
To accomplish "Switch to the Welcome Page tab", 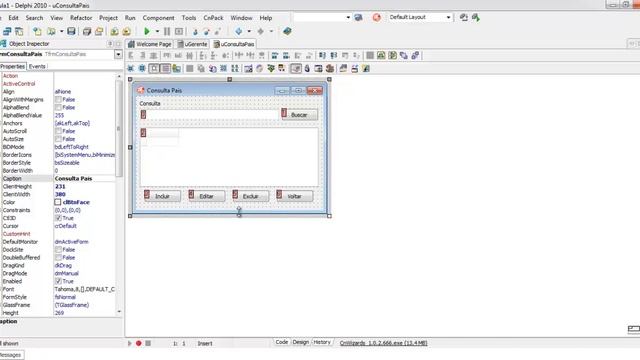I will pyautogui.click(x=149, y=44).
